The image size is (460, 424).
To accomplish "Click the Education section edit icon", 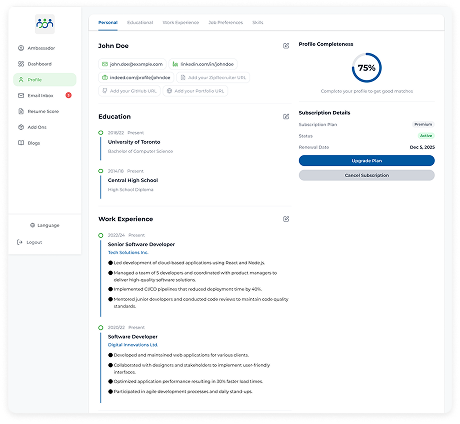I will (286, 117).
